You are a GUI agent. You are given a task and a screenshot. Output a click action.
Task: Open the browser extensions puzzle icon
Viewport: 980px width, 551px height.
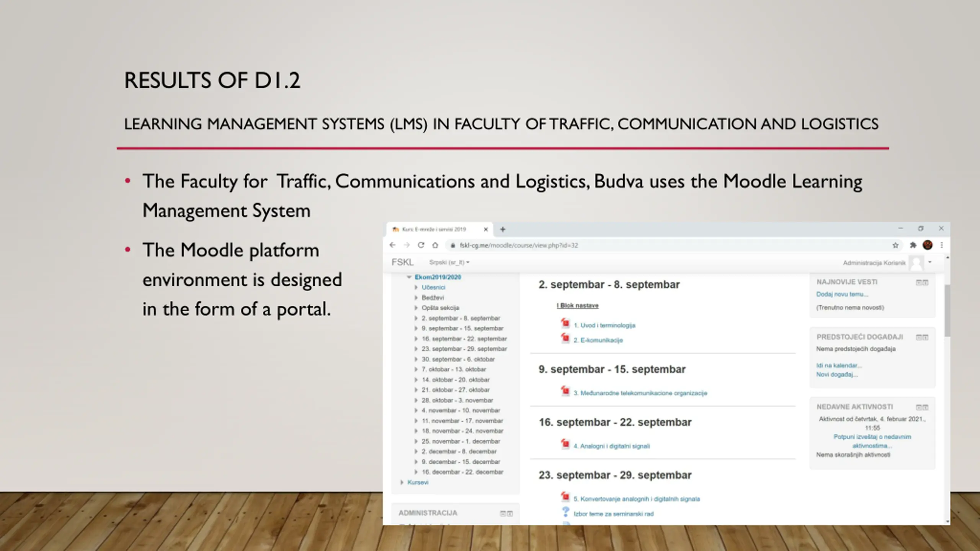913,245
